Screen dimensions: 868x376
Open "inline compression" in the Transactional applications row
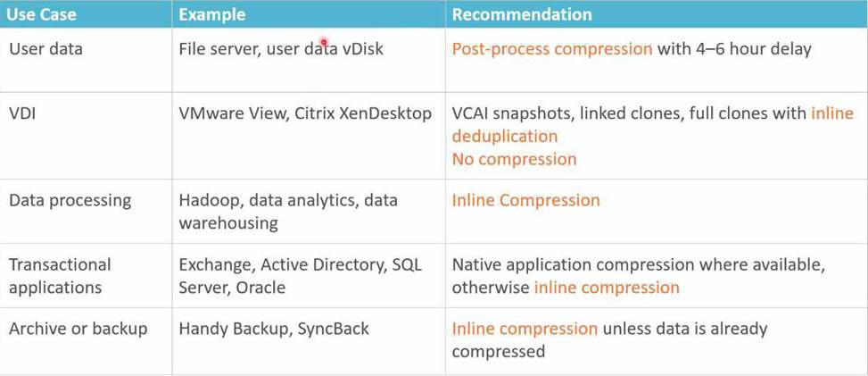[607, 288]
